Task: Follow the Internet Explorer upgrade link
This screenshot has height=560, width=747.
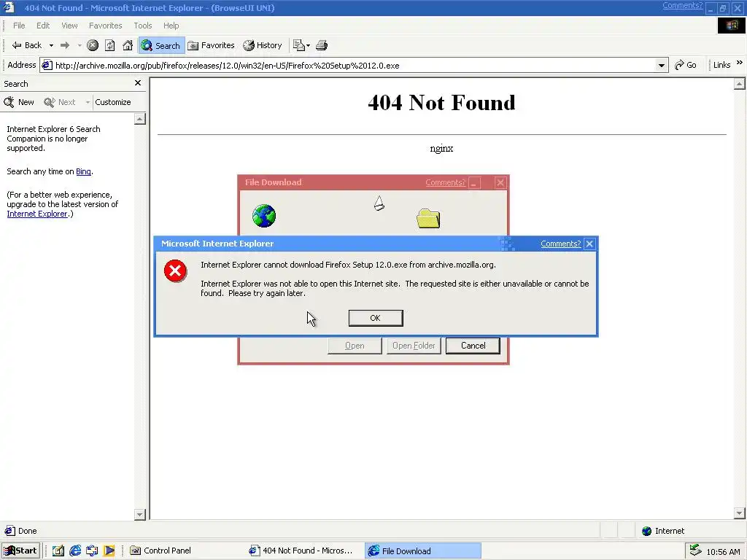Action: (x=36, y=214)
